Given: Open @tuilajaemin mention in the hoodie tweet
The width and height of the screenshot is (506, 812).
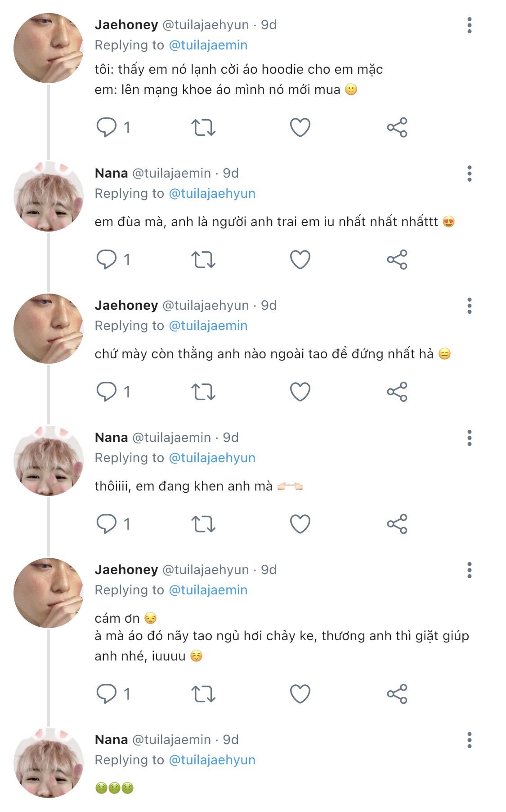Looking at the screenshot, I should click(208, 45).
